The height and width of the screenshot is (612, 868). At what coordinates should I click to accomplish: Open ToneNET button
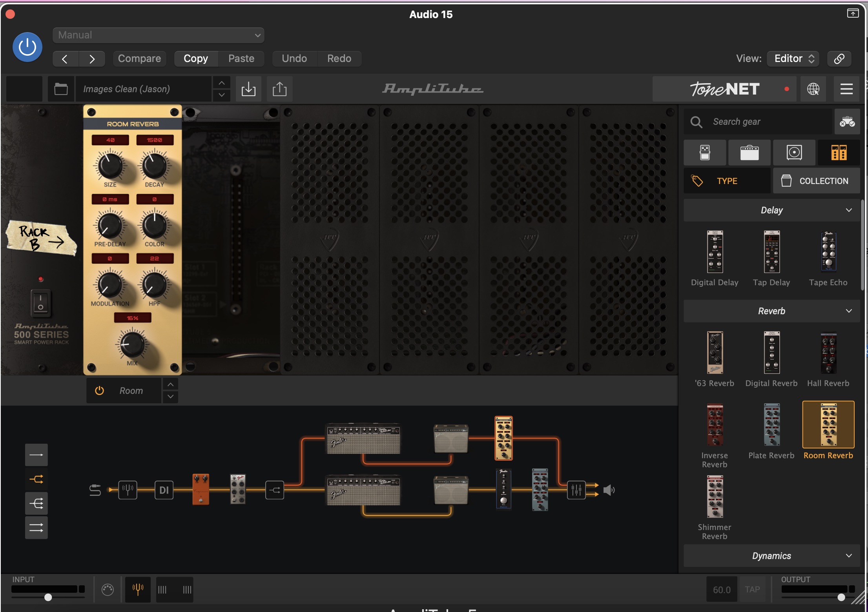[x=724, y=89]
